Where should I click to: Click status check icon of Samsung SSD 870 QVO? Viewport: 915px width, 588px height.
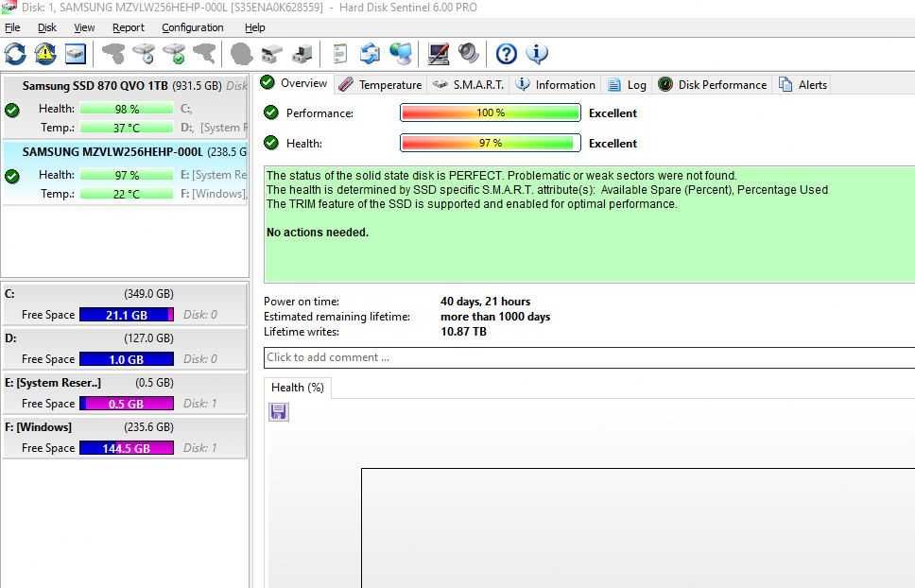11,110
